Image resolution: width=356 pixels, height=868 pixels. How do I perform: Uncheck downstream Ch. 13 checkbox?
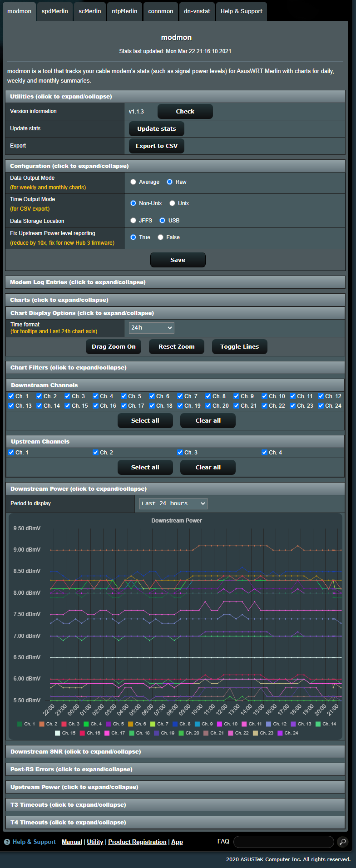pos(11,406)
